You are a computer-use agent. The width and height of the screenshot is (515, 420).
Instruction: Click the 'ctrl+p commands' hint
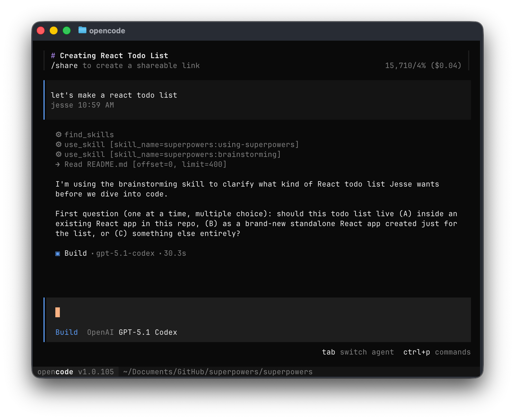pyautogui.click(x=437, y=352)
